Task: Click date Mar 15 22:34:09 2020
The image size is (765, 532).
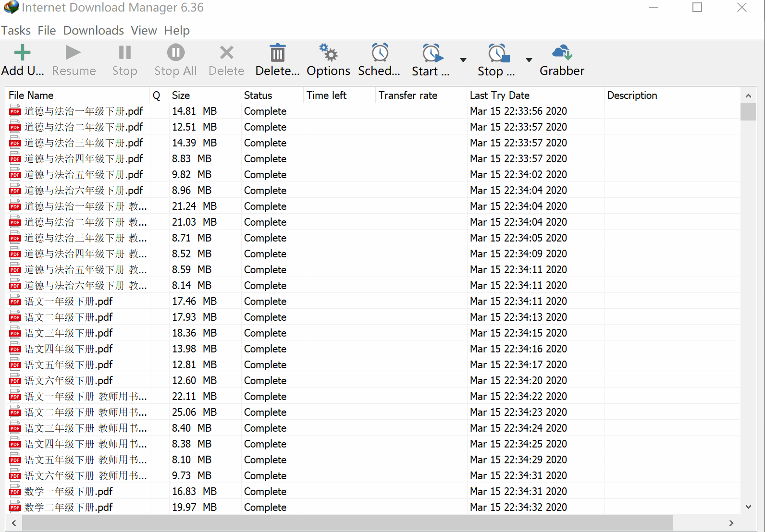Action: click(518, 254)
